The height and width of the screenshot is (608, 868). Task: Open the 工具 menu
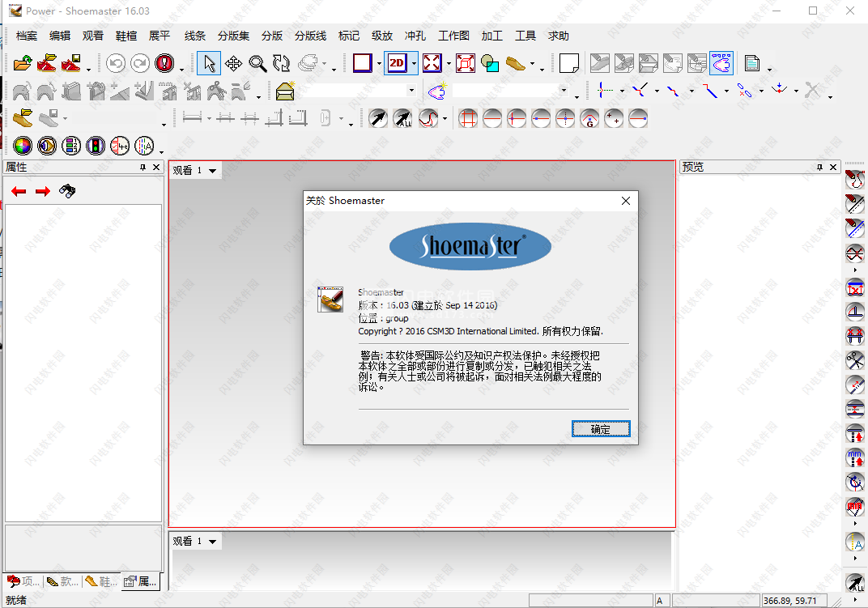click(525, 36)
